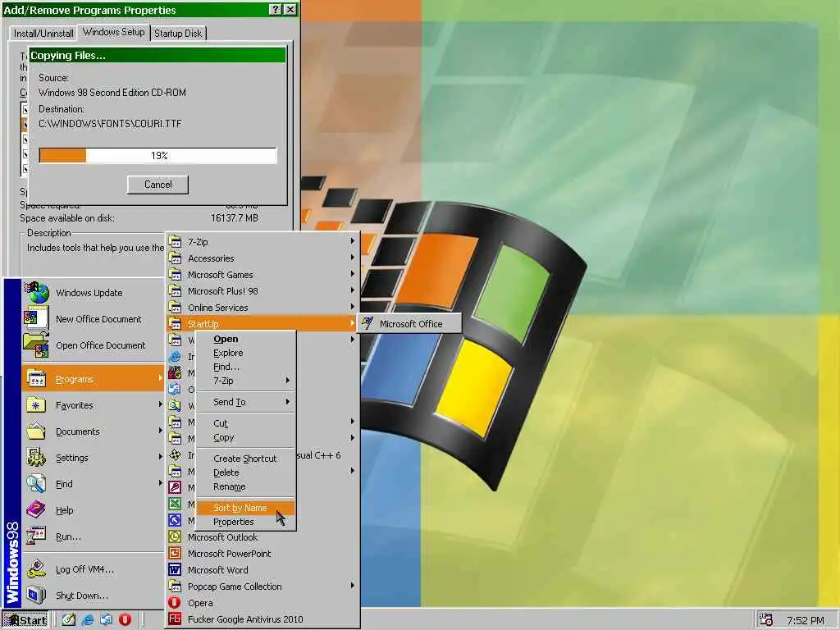840x630 pixels.
Task: Expand the 7-Zip context menu arrow
Action: coord(288,381)
